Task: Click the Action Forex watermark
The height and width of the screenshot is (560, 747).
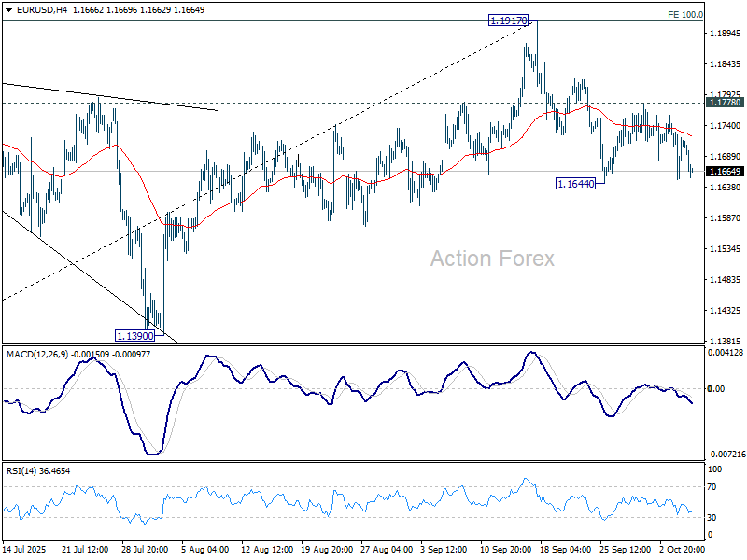Action: click(492, 259)
